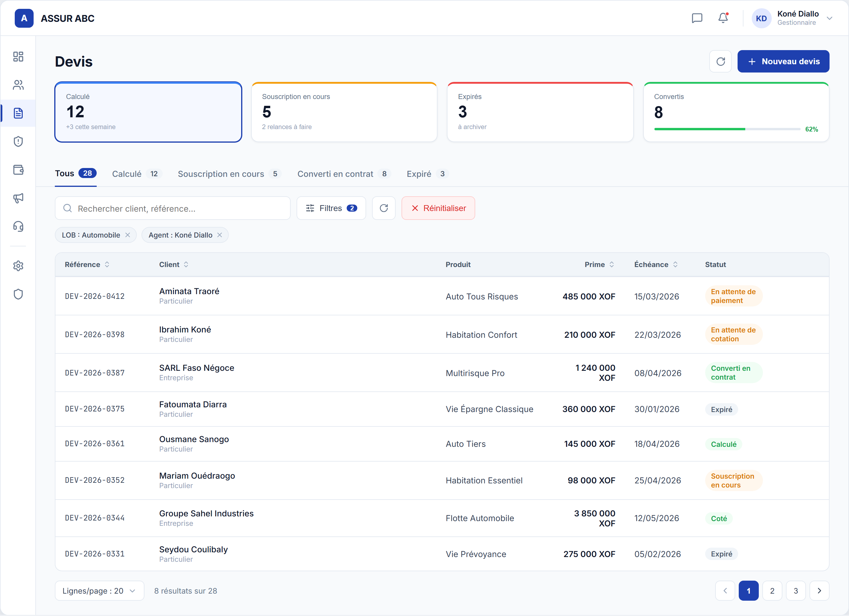
Task: Open the shield alert icon in sidebar
Action: coord(18,141)
